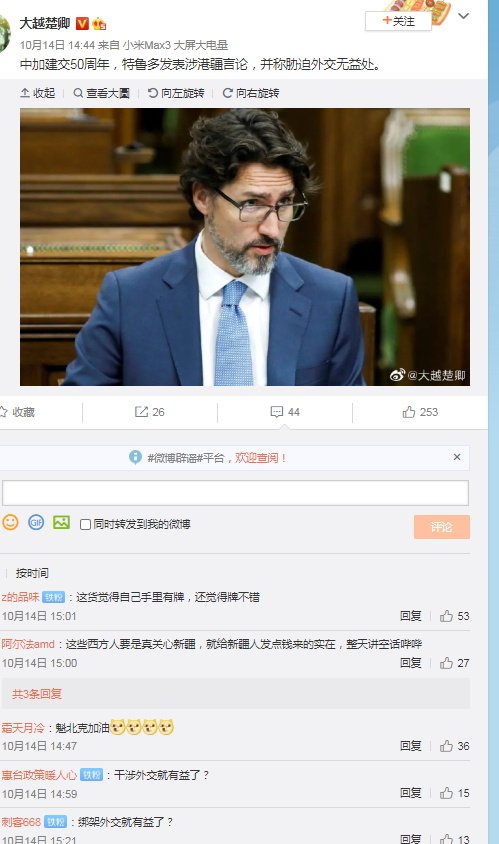Open commenter 惠台政策暖人心 profile

click(39, 775)
